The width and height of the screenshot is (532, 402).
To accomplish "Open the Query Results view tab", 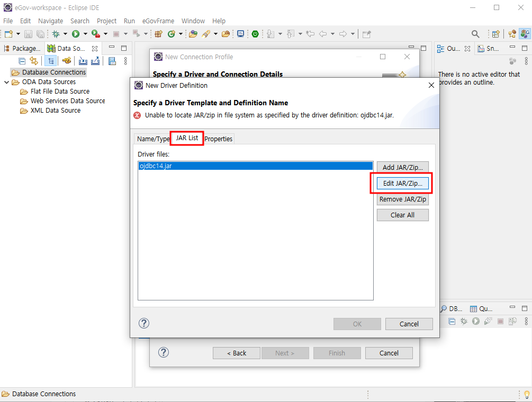I will (x=481, y=309).
